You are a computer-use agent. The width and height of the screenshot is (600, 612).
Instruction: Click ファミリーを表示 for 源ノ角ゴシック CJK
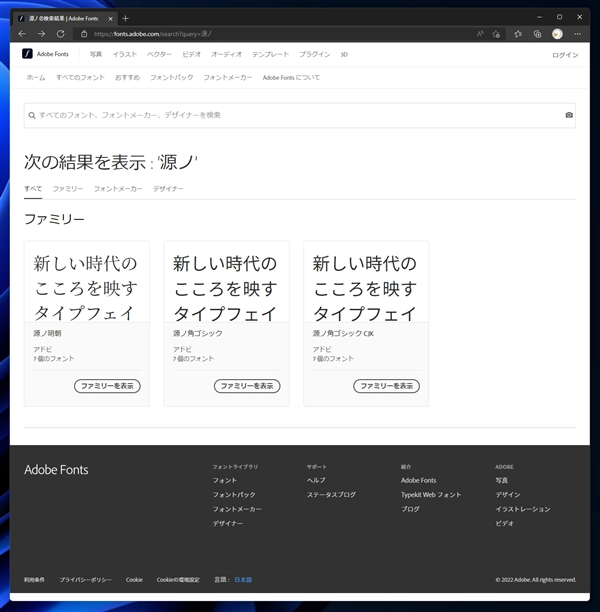[386, 386]
